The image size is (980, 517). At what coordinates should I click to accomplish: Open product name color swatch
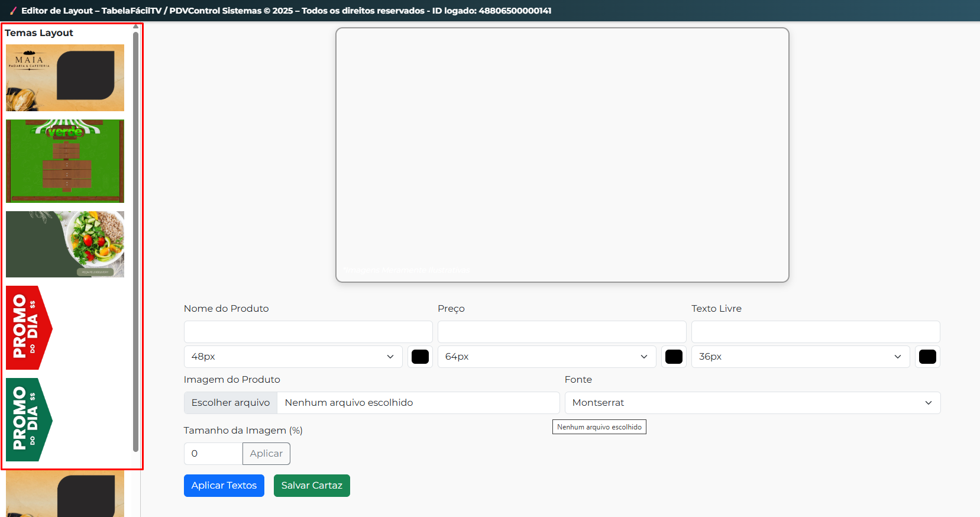(420, 357)
